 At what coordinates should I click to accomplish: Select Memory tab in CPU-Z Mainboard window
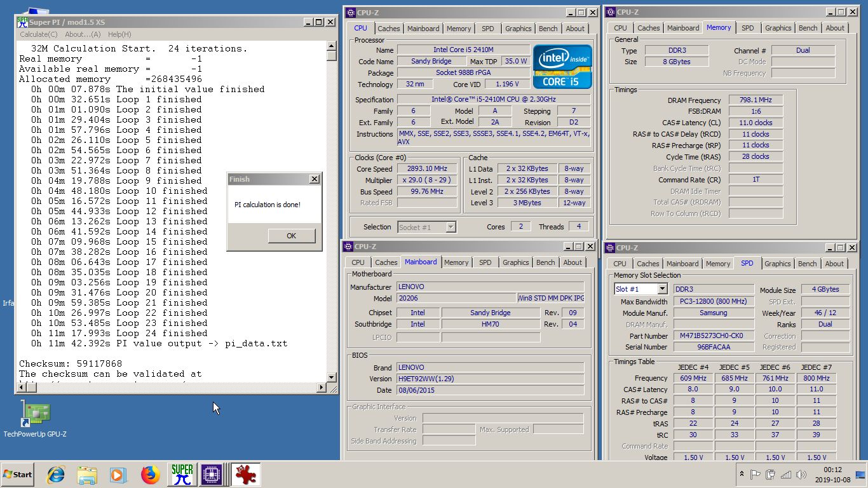click(456, 262)
